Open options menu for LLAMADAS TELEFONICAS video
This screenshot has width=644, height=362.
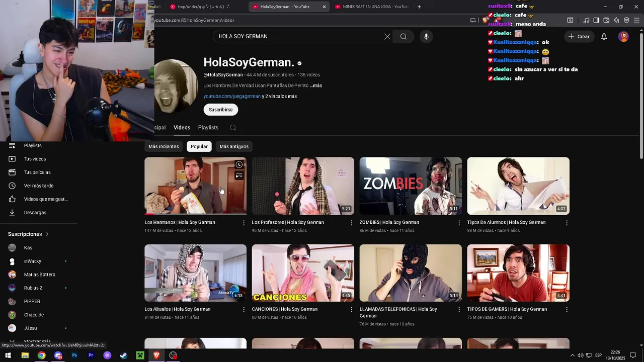pyautogui.click(x=459, y=310)
